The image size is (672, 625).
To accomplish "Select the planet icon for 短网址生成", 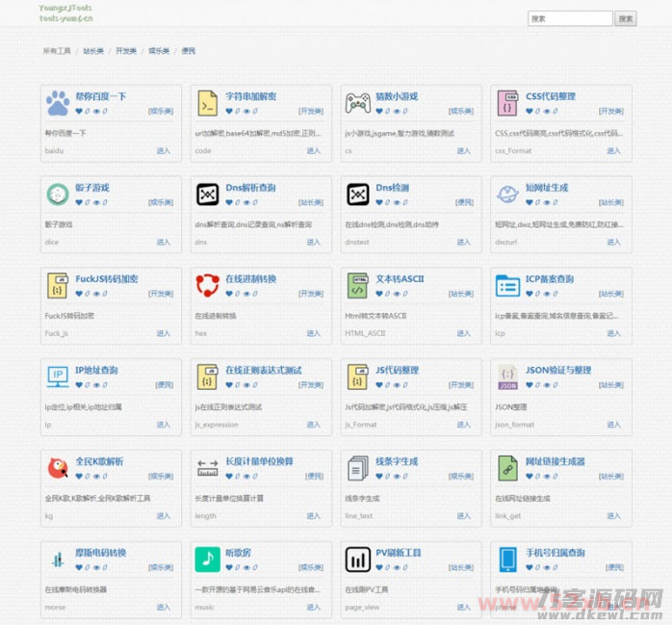I will click(508, 195).
